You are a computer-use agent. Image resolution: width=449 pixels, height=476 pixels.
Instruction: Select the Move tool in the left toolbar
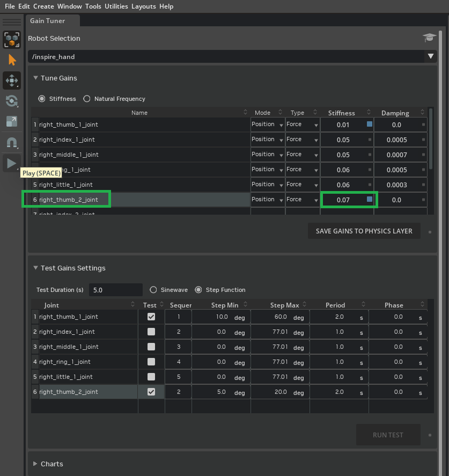tap(12, 80)
